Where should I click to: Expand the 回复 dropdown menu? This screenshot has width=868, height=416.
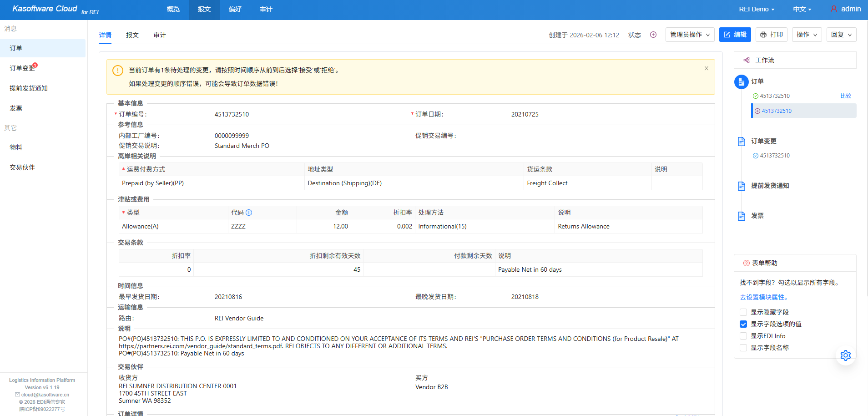click(841, 35)
